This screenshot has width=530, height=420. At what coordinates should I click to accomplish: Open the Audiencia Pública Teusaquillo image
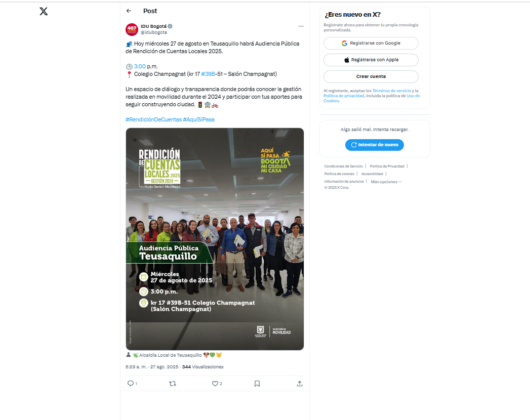tap(215, 239)
